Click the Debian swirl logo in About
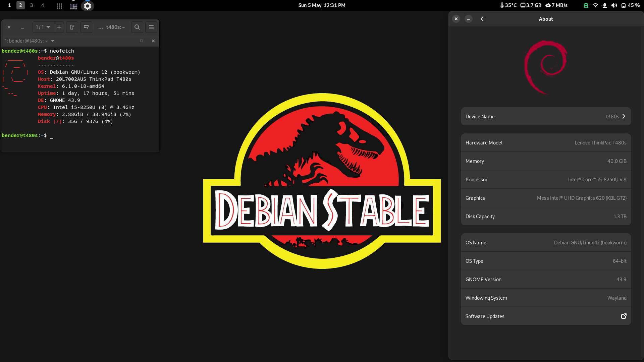The width and height of the screenshot is (644, 362). coord(546,67)
